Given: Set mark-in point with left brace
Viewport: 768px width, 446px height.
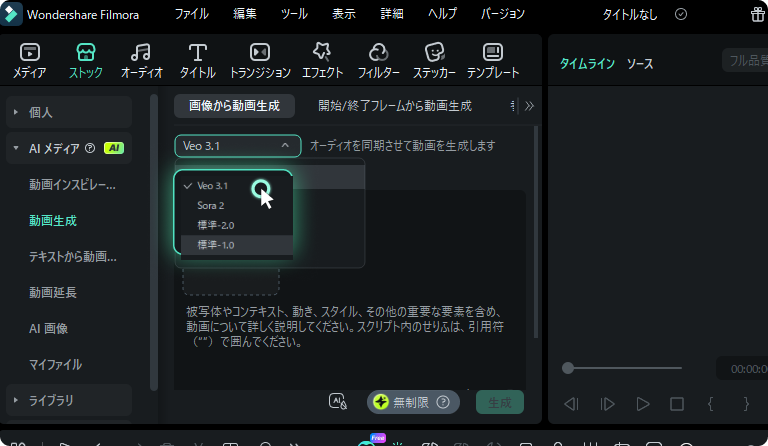Looking at the screenshot, I should click(710, 404).
